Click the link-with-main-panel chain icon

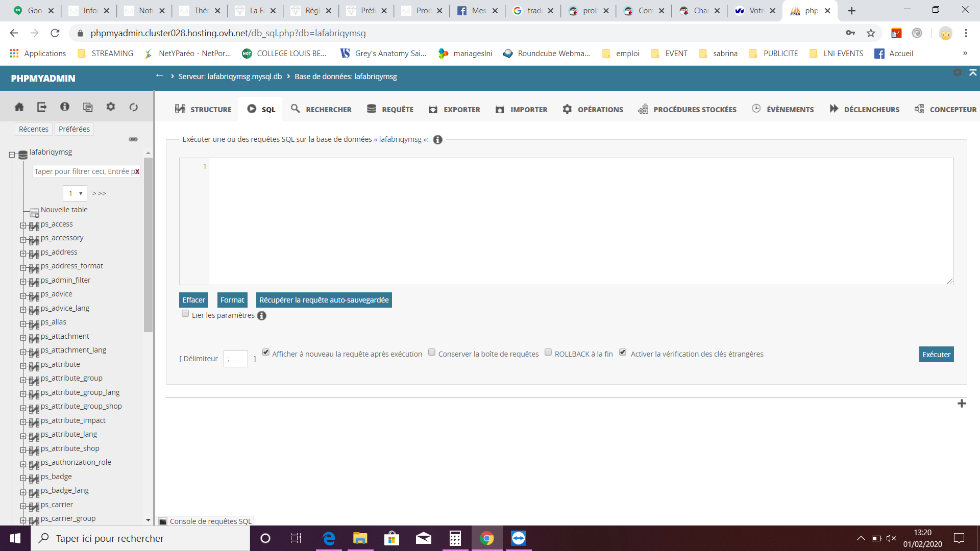point(133,139)
